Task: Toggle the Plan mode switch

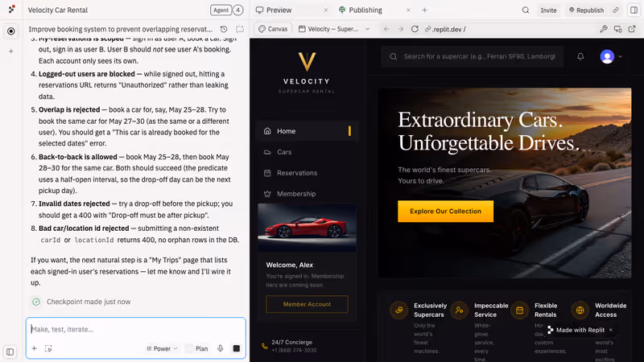Action: pos(196,348)
